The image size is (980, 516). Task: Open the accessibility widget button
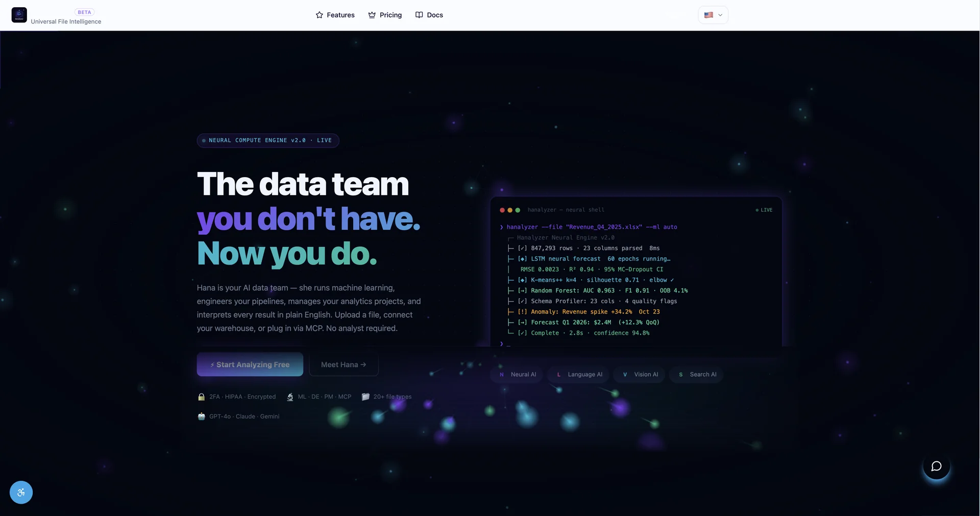click(x=21, y=493)
